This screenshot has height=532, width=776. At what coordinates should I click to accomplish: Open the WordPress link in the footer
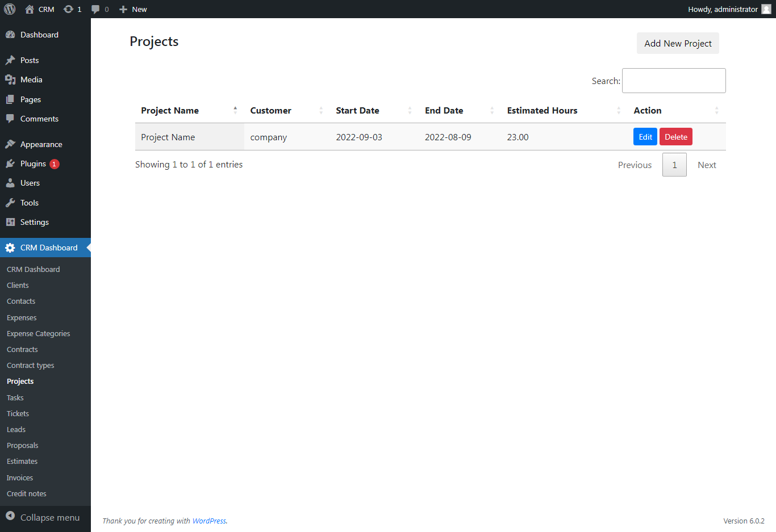pyautogui.click(x=209, y=521)
